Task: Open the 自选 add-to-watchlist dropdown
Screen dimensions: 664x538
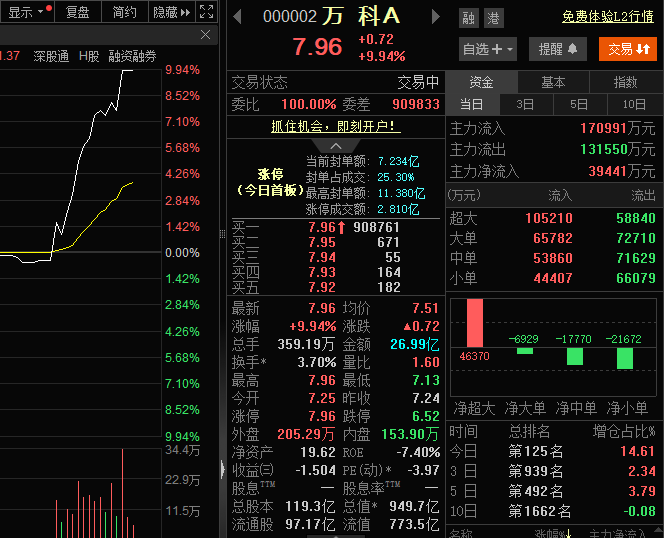Action: pyautogui.click(x=488, y=49)
